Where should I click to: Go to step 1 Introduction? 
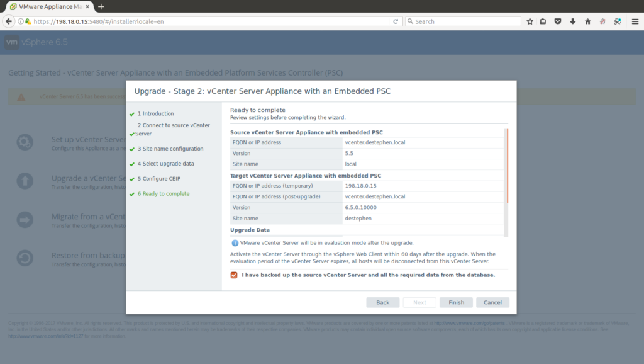tap(156, 113)
